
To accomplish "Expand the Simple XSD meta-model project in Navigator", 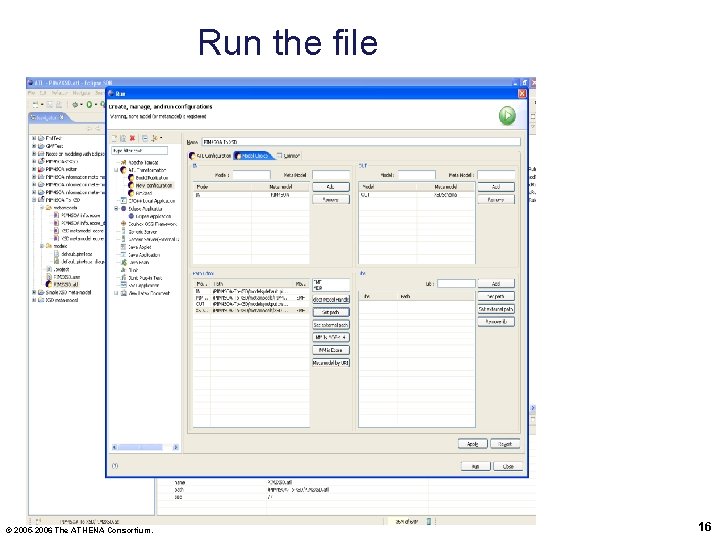I will [x=34, y=292].
